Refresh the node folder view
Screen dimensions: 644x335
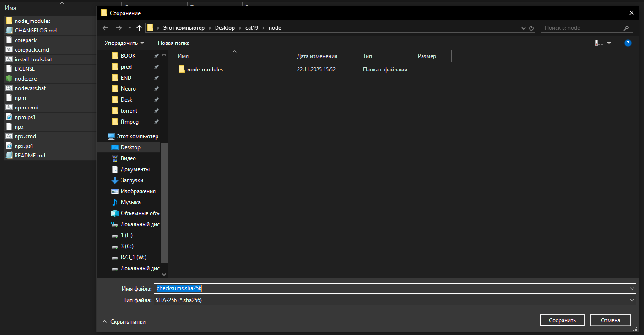coord(531,28)
